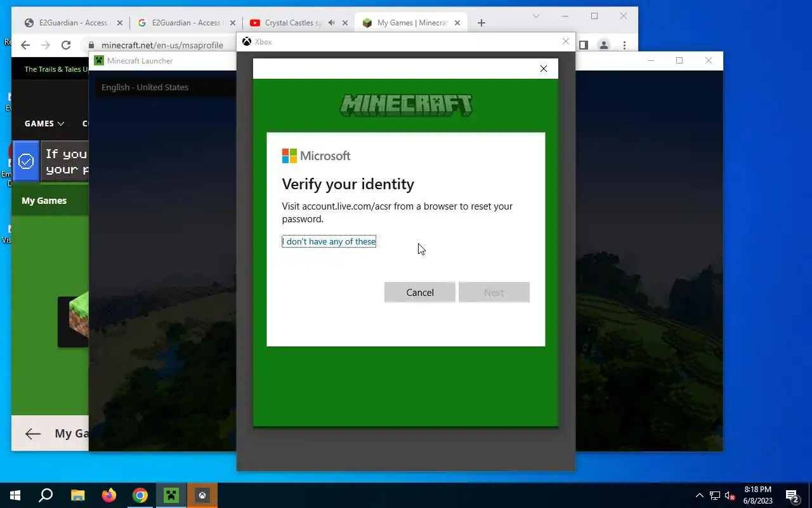Image resolution: width=812 pixels, height=508 pixels.
Task: Open Windows taskbar search
Action: click(x=46, y=495)
